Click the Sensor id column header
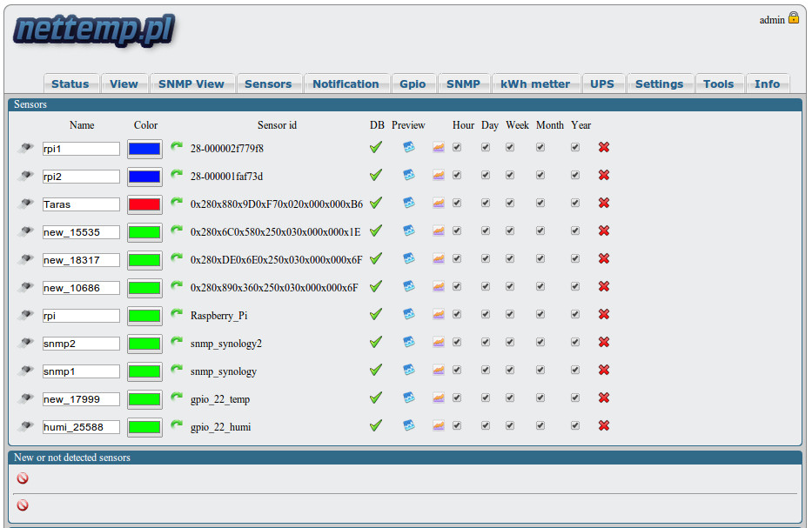Viewport: 812px width, 528px height. [x=277, y=125]
